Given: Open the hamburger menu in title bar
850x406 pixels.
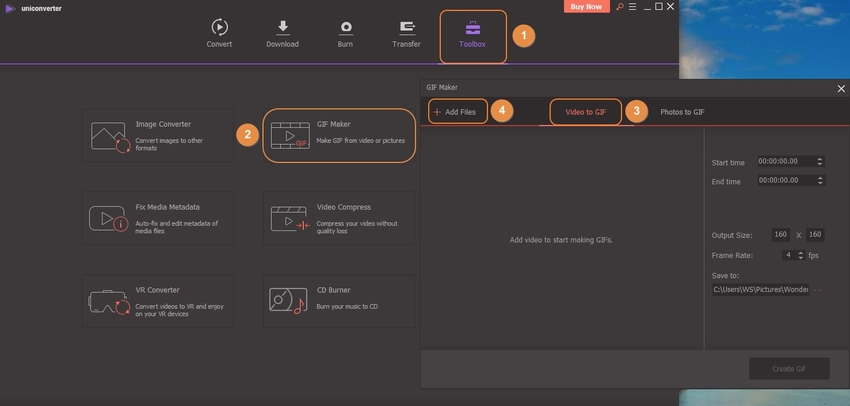Looking at the screenshot, I should (x=633, y=7).
